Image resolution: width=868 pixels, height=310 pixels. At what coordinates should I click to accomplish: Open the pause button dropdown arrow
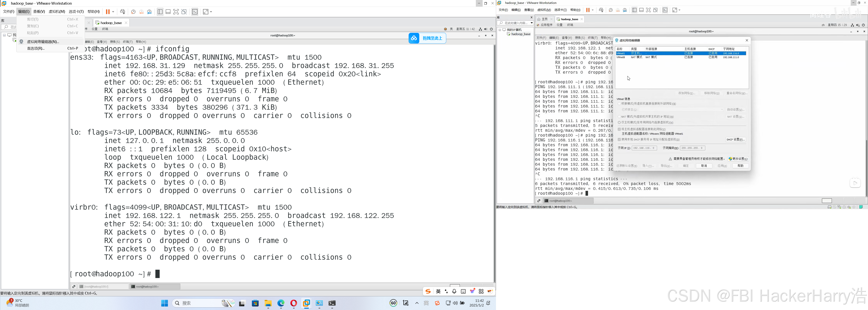(x=113, y=12)
